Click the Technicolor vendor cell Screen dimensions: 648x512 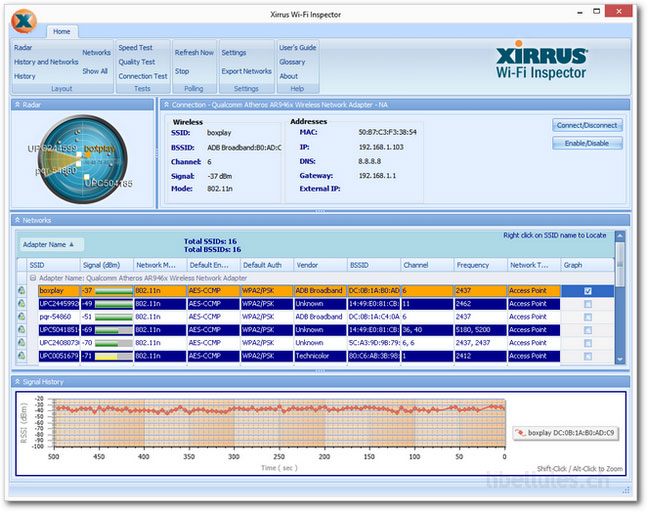320,356
